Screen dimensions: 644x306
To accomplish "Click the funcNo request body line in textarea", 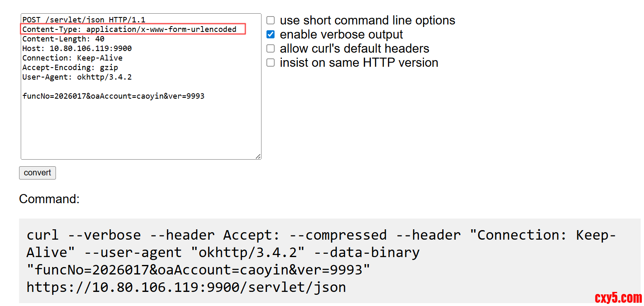I will pyautogui.click(x=113, y=96).
